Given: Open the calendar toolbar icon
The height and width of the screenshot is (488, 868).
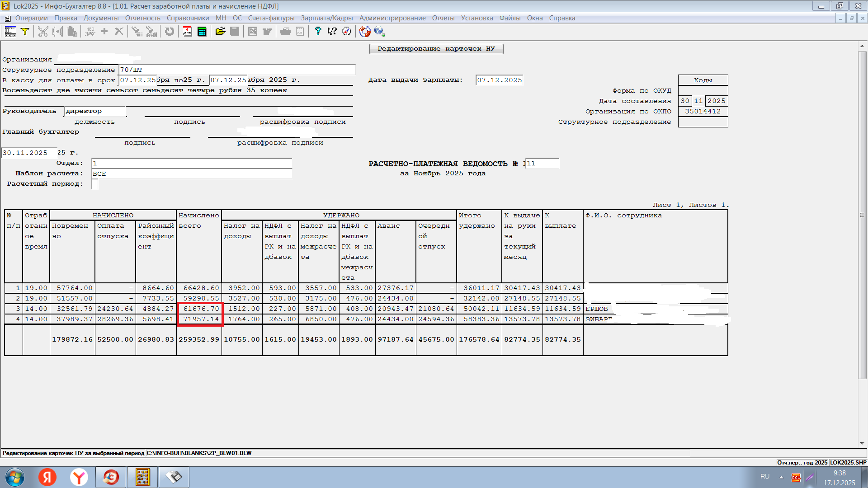Looking at the screenshot, I should point(187,31).
